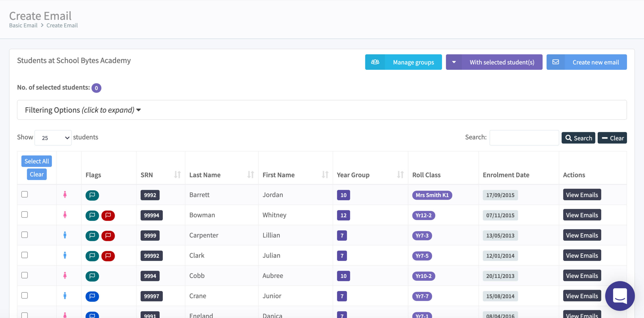644x318 pixels.
Task: Open the With selected student(s) dropdown
Action: [x=494, y=62]
